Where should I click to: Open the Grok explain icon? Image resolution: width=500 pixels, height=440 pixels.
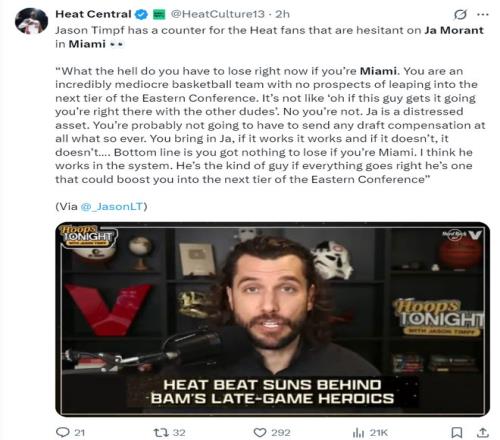pyautogui.click(x=460, y=14)
